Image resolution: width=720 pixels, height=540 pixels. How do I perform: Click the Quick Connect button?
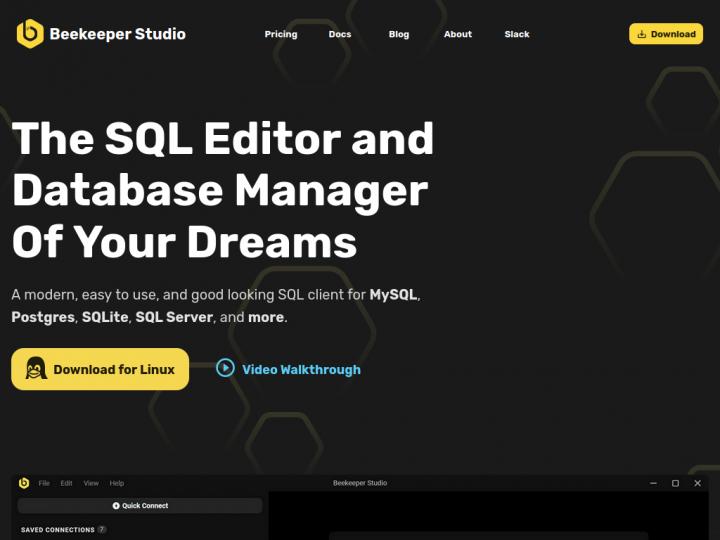coord(140,506)
